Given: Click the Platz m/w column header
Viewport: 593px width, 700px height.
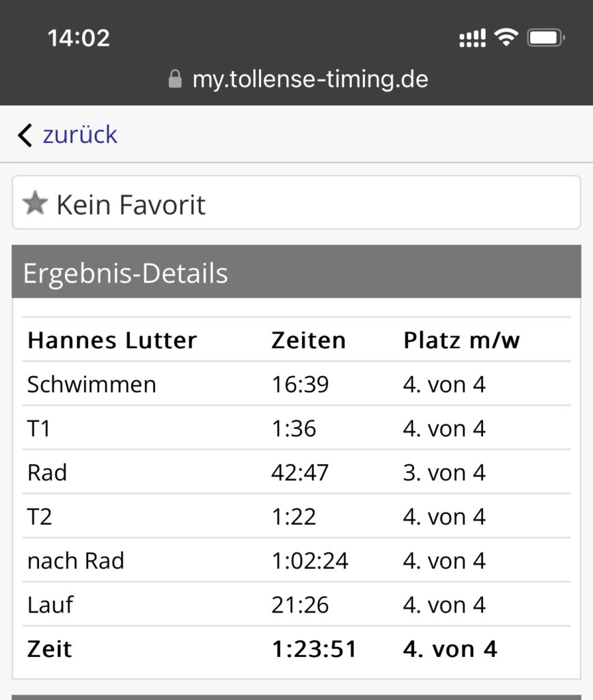Looking at the screenshot, I should tap(461, 340).
